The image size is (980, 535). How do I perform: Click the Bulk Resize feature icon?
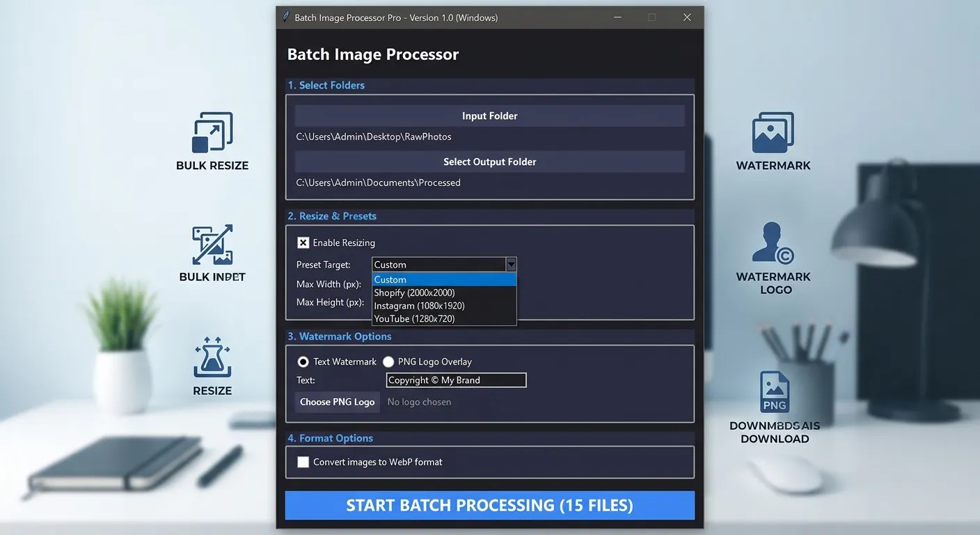[x=212, y=132]
